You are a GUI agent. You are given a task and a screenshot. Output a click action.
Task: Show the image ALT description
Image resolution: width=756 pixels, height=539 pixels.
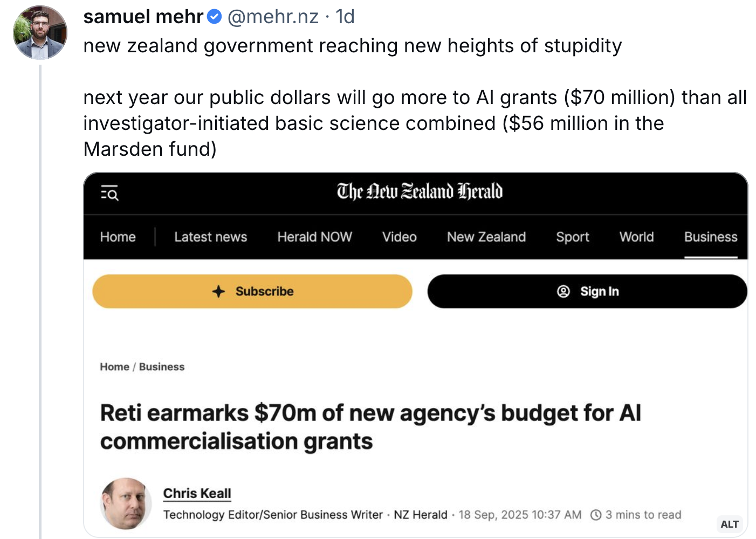click(x=729, y=524)
